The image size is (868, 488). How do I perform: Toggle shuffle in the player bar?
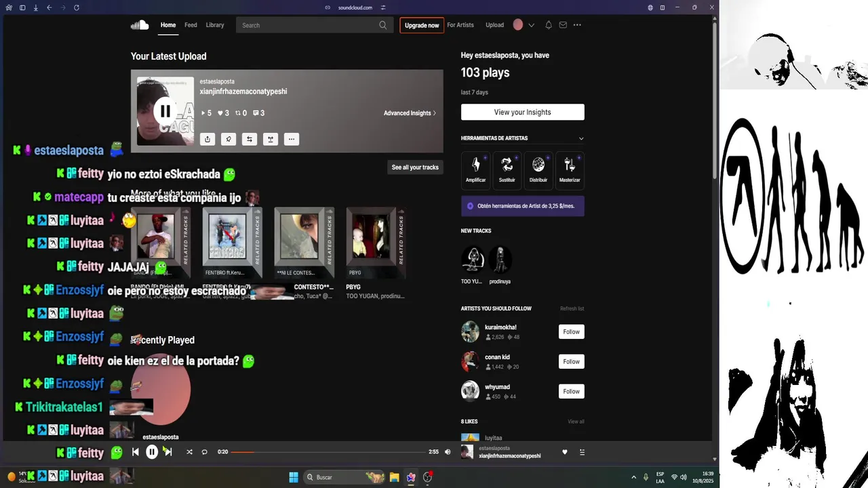point(189,452)
